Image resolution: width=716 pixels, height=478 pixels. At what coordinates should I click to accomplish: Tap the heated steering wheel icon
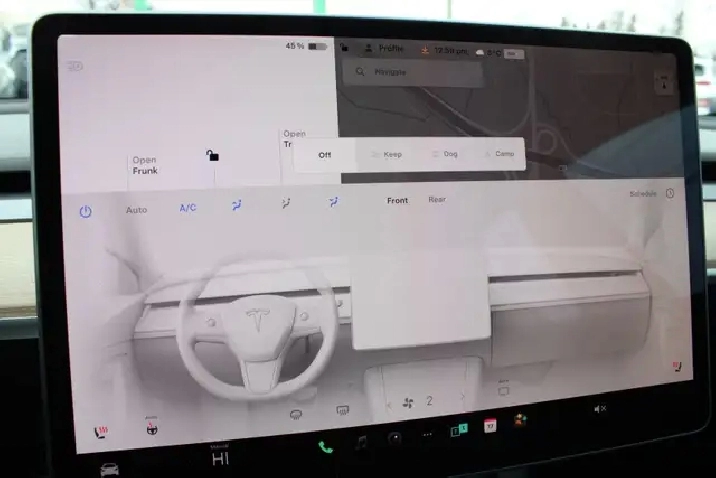click(x=151, y=430)
